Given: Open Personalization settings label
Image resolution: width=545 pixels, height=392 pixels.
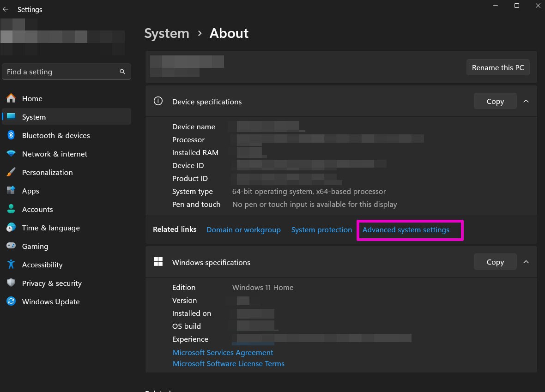Looking at the screenshot, I should (x=47, y=172).
